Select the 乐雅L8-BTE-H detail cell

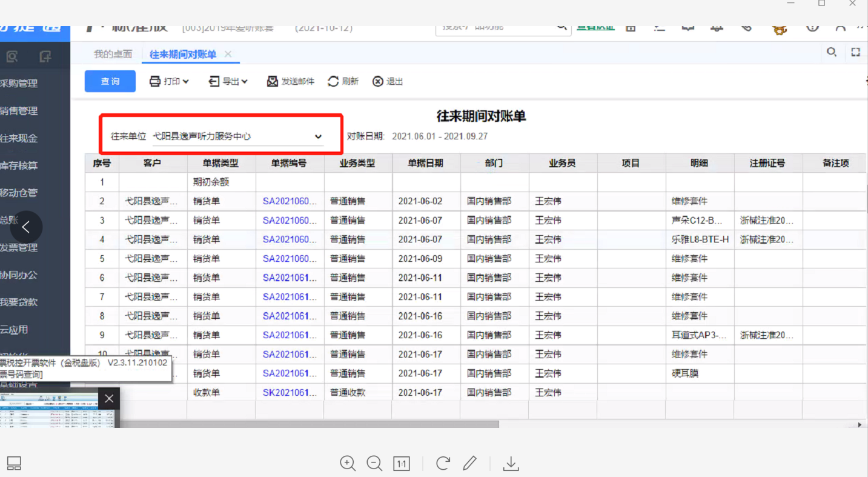700,239
